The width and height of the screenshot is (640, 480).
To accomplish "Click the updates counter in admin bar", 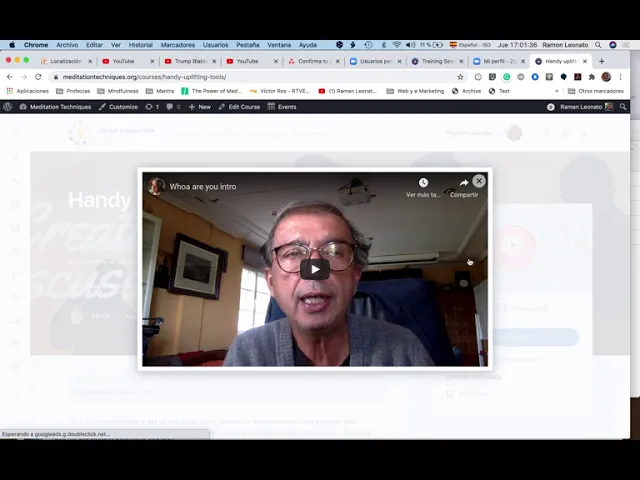I will [x=152, y=107].
